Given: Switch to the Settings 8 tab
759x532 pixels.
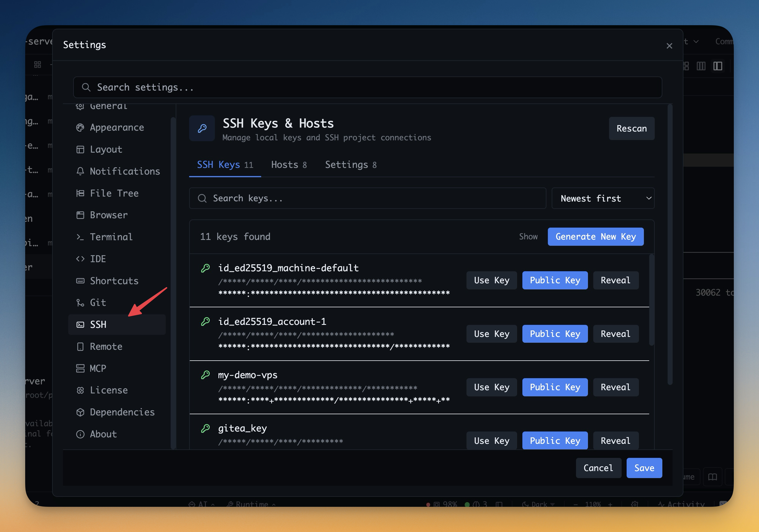Looking at the screenshot, I should [x=351, y=165].
